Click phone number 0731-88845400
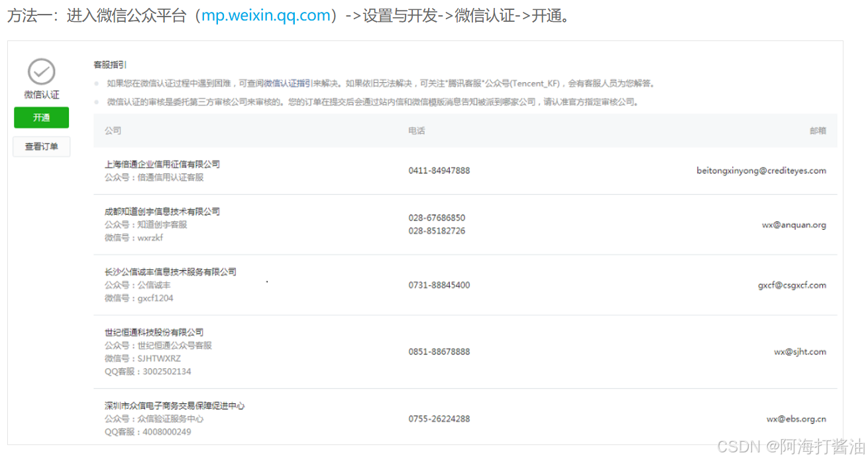This screenshot has width=868, height=461. click(x=439, y=285)
